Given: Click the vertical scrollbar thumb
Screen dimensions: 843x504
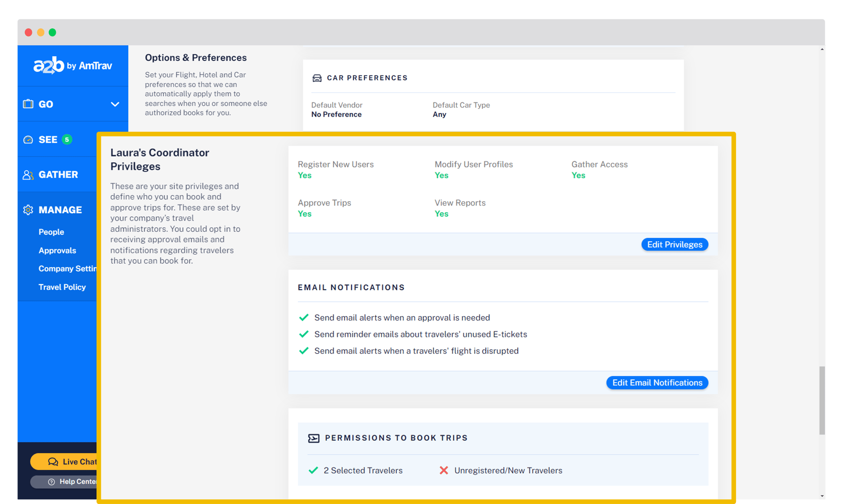Looking at the screenshot, I should coord(821,400).
